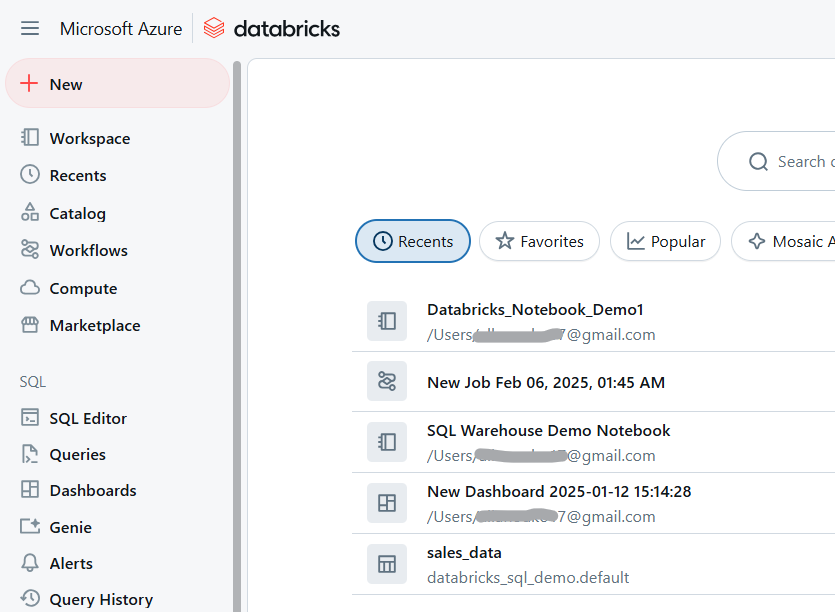Click the Microsoft Azure text in header
The height and width of the screenshot is (612, 835).
pos(121,29)
